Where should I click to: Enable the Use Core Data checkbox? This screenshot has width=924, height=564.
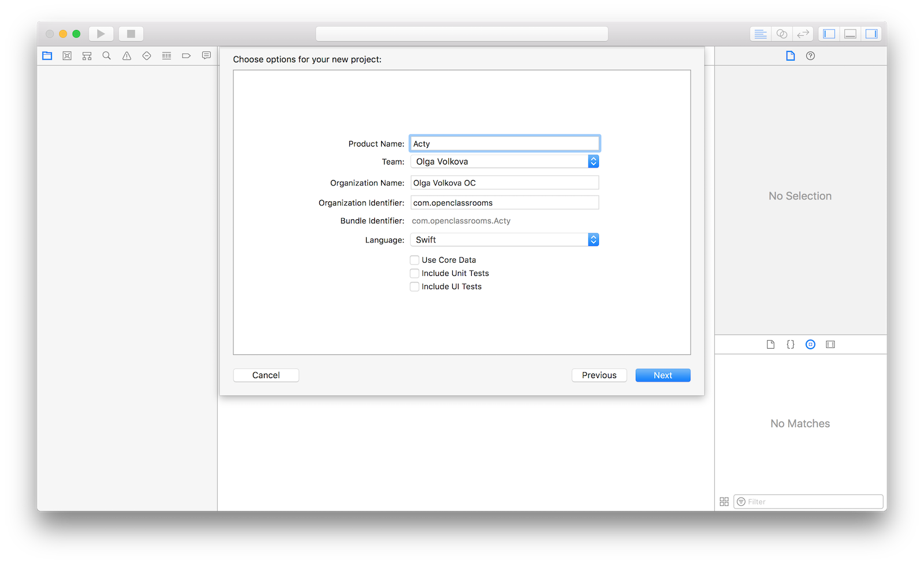tap(415, 260)
